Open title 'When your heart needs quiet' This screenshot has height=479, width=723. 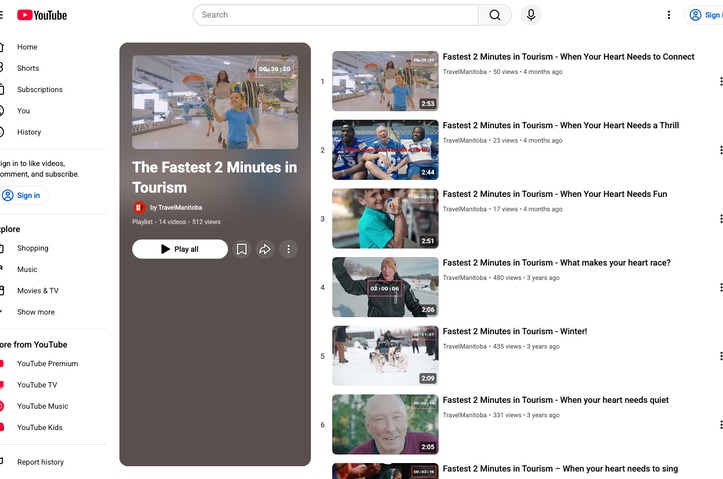[556, 400]
